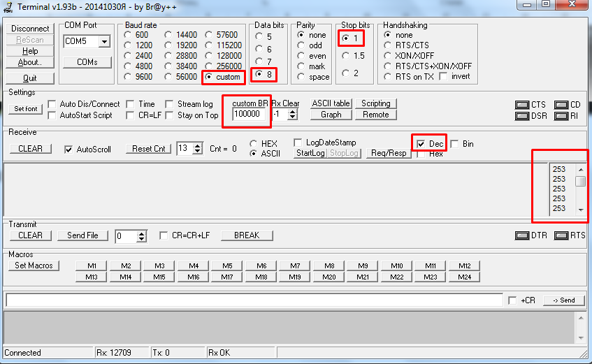Run macro M17
This screenshot has width=592, height=364.
click(227, 277)
